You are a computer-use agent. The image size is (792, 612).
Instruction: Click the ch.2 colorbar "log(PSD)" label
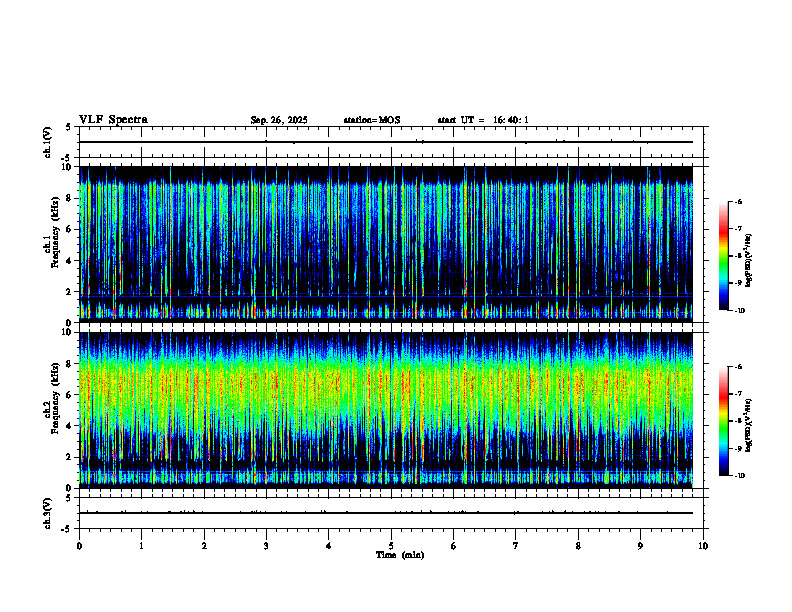coord(749,424)
